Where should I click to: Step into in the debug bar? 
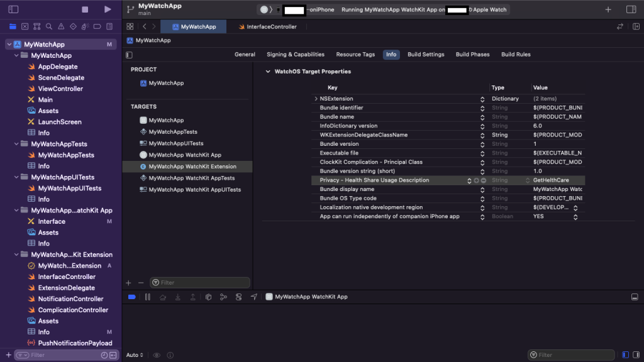point(178,297)
